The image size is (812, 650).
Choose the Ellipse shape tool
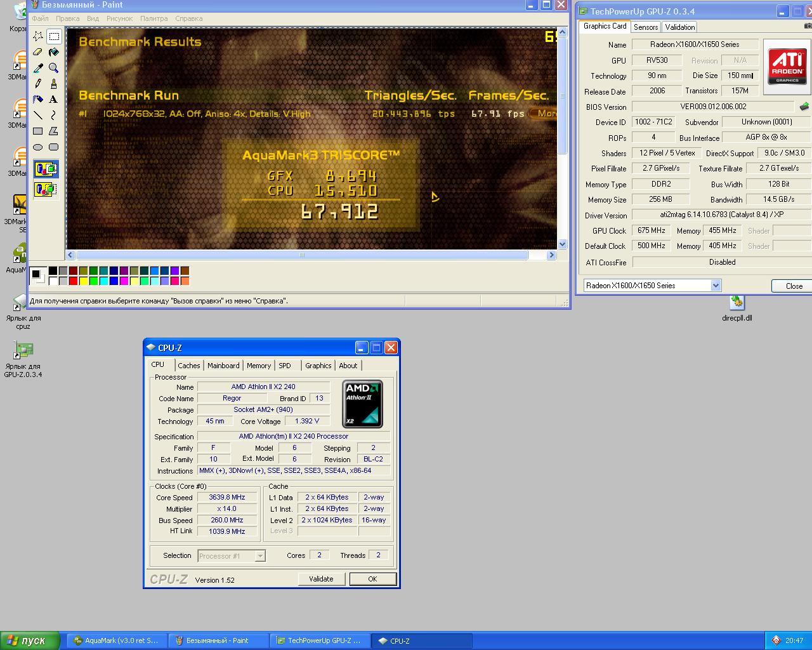(38, 147)
